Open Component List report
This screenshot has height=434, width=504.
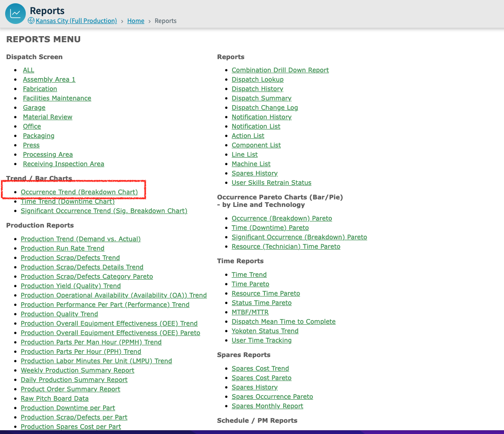(x=256, y=145)
